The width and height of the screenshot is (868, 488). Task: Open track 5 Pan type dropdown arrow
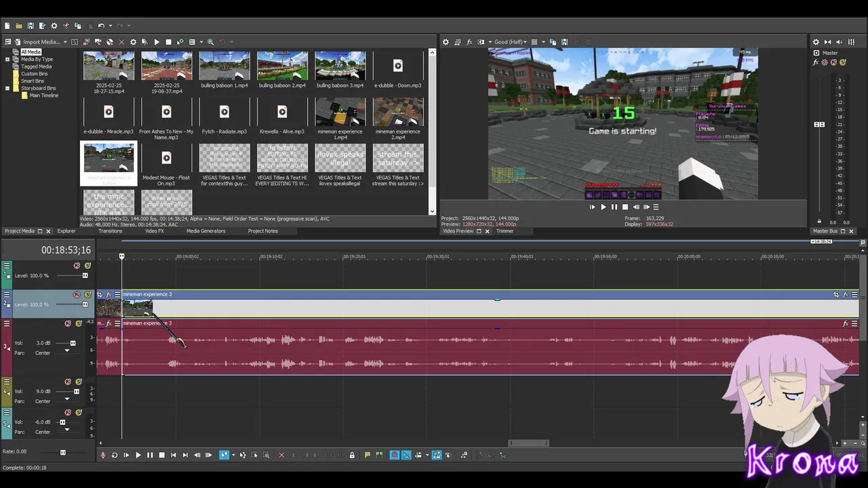[66, 430]
